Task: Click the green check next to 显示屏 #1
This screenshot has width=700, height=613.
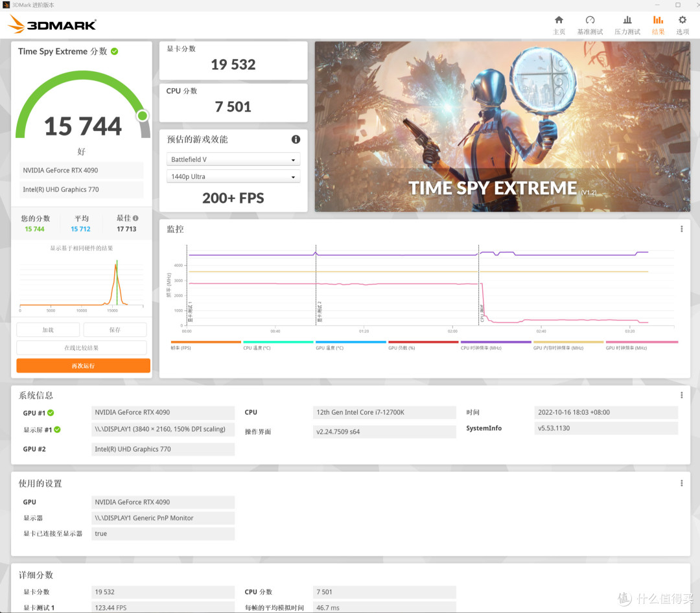Action: pos(57,430)
